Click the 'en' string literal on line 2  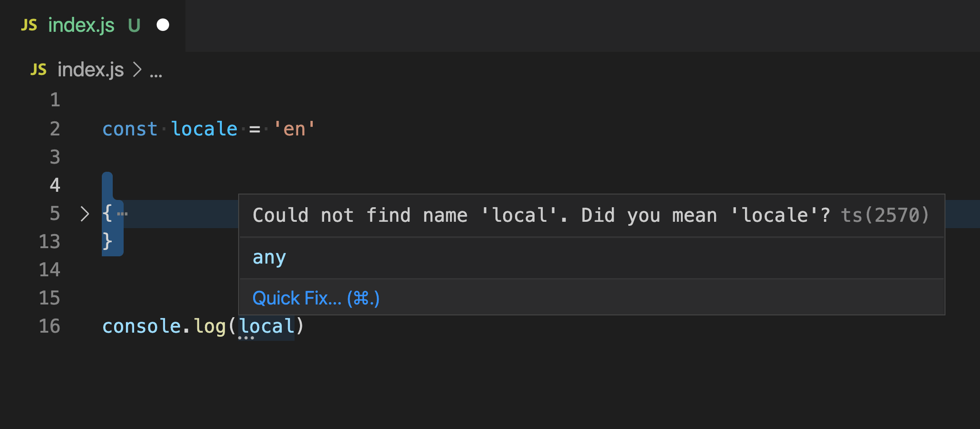point(294,129)
